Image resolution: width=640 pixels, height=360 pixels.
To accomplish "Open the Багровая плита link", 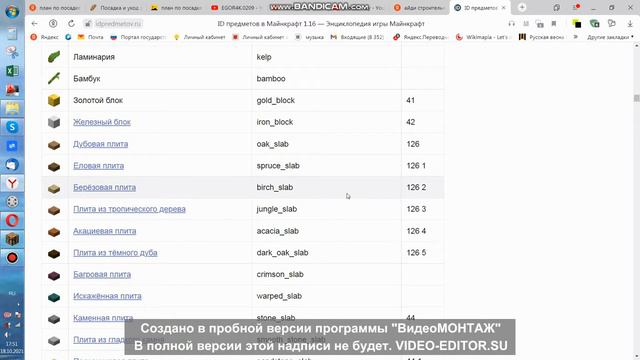I will click(x=102, y=274).
